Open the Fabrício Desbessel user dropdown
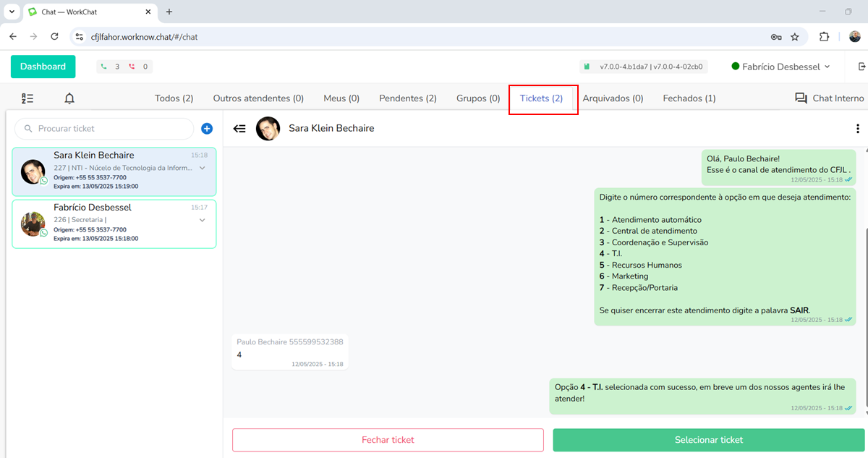This screenshot has height=458, width=868. (x=780, y=67)
